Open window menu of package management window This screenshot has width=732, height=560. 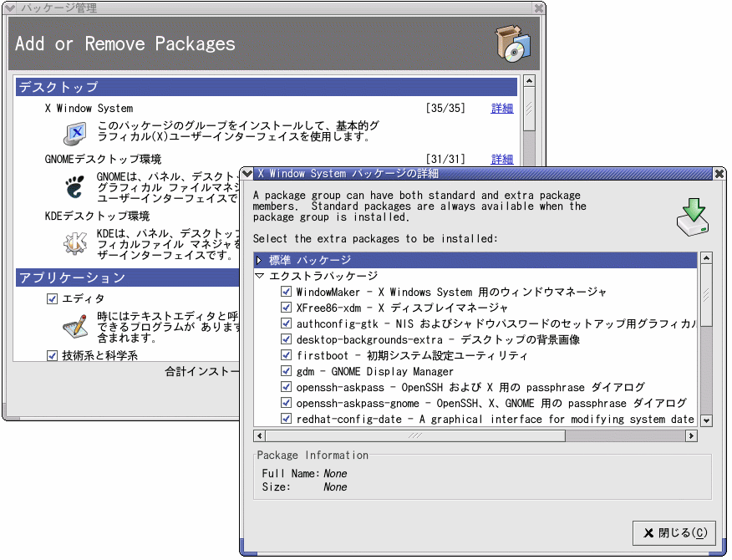(9, 8)
